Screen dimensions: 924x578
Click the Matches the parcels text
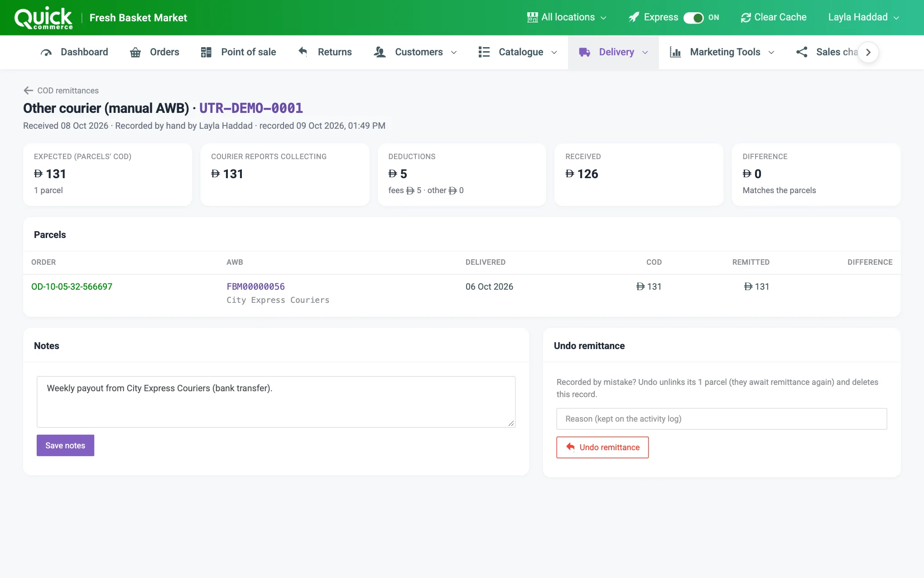click(x=779, y=190)
